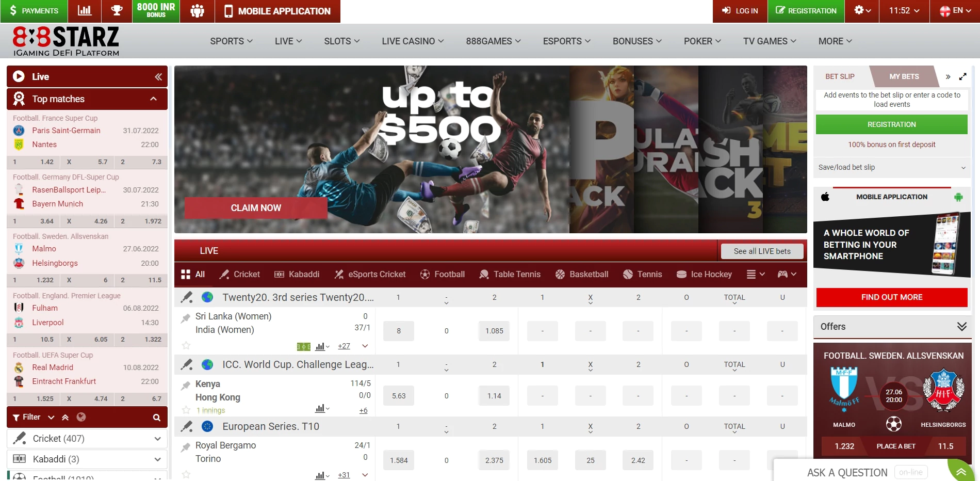Viewport: 980px width, 481px height.
Task: Favorite Kenya vs Hong Kong match star
Action: click(186, 410)
